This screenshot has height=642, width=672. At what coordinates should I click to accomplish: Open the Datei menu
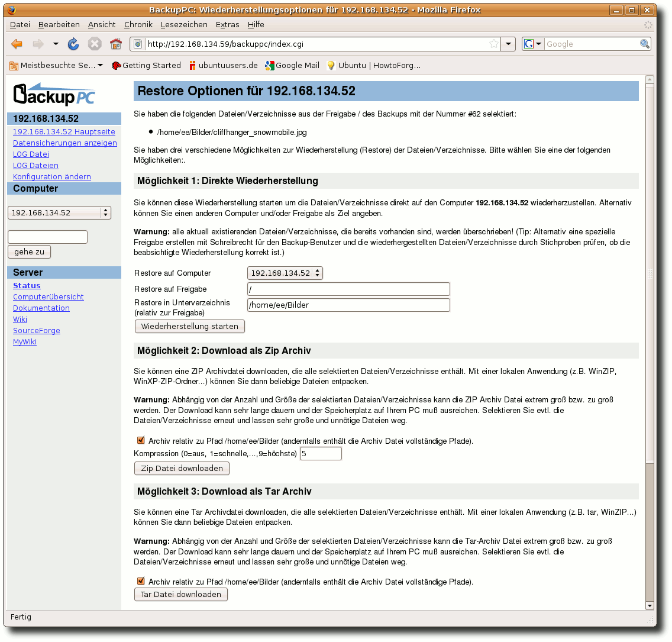(x=20, y=24)
